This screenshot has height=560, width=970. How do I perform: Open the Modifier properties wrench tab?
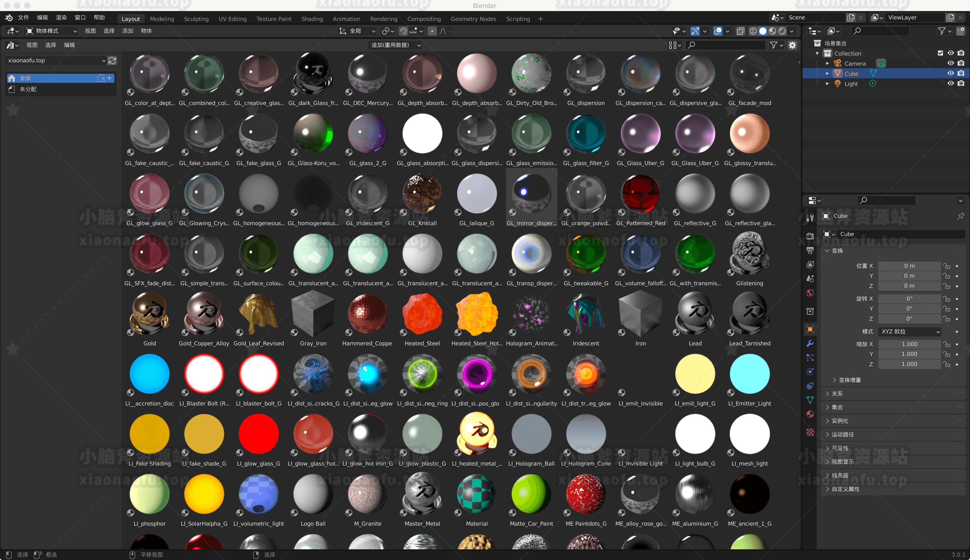pos(810,343)
